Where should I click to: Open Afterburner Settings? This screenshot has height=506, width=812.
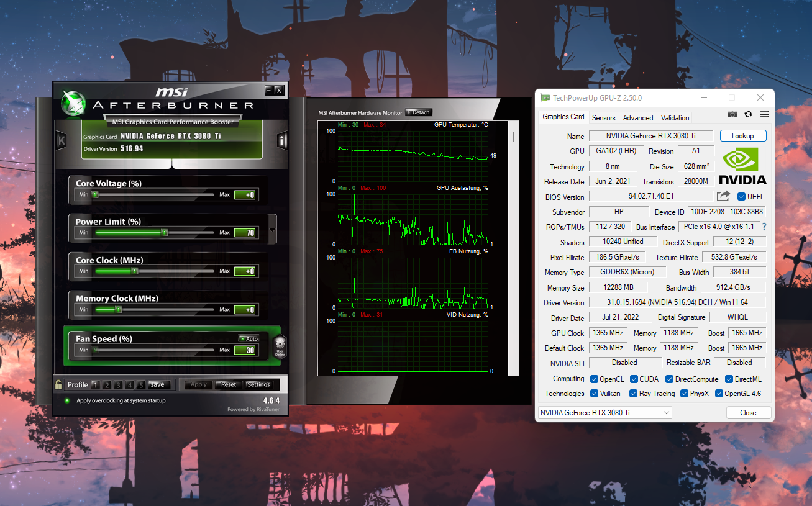click(258, 384)
